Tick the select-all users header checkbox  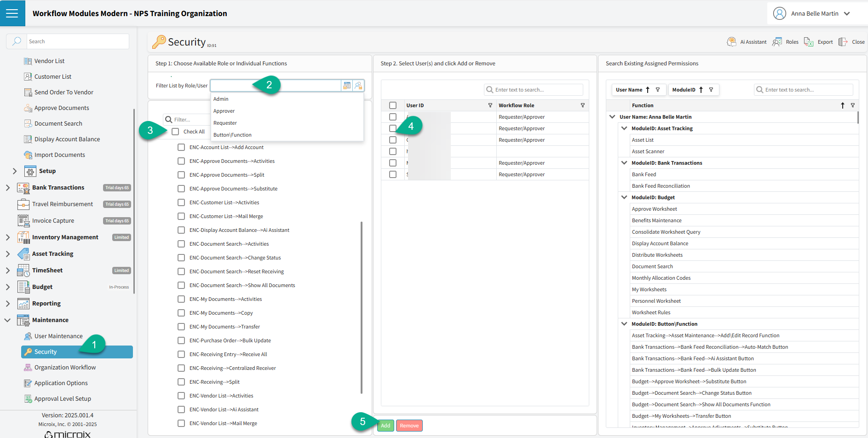click(x=393, y=105)
